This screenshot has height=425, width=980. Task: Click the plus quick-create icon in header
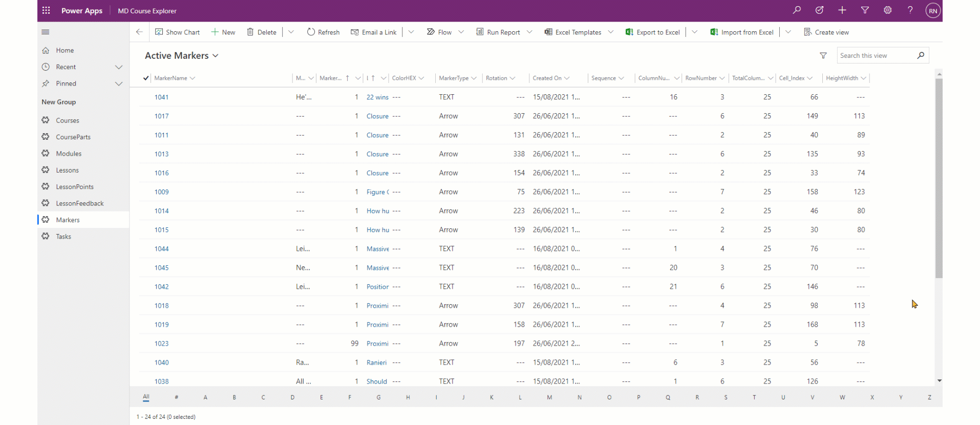842,10
